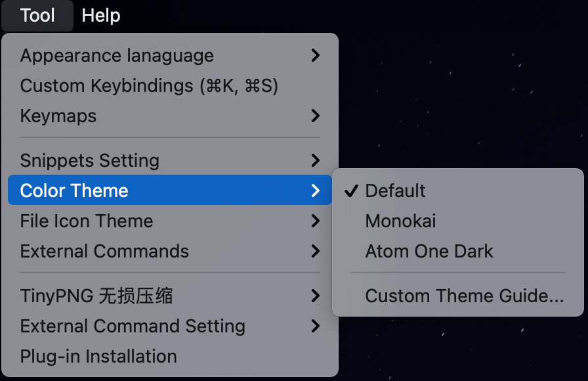Click the External Commands chevron arrow
The width and height of the screenshot is (588, 381).
tap(316, 251)
